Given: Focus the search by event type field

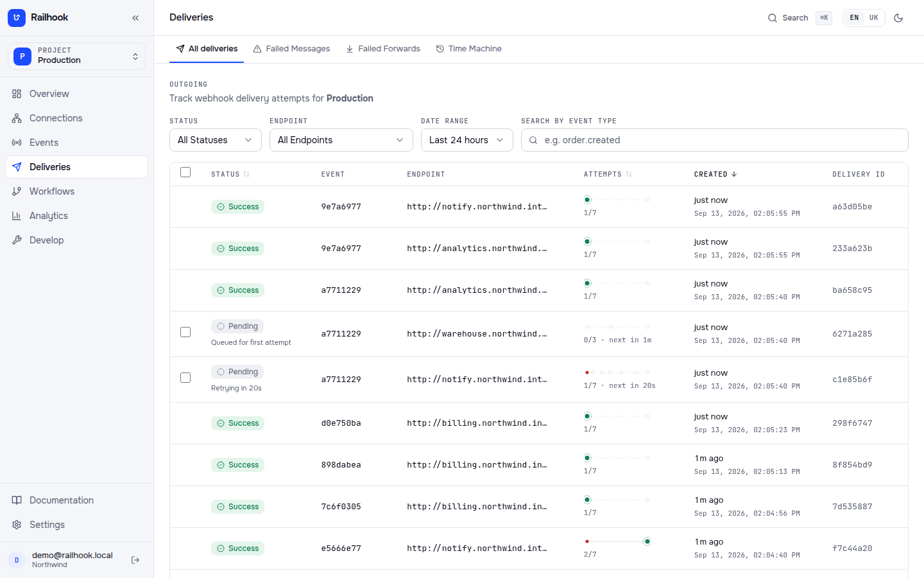Looking at the screenshot, I should (715, 140).
